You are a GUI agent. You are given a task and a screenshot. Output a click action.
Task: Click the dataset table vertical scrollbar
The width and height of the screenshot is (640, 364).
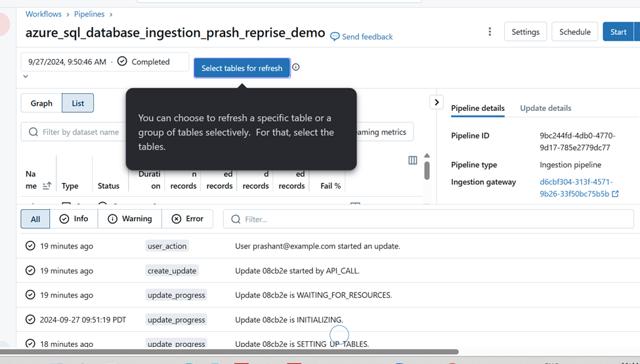(427, 171)
